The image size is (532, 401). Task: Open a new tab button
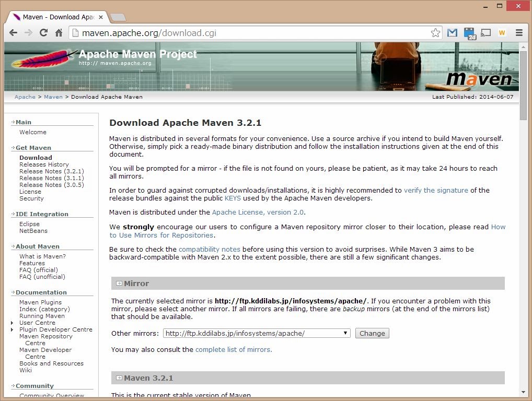point(118,17)
